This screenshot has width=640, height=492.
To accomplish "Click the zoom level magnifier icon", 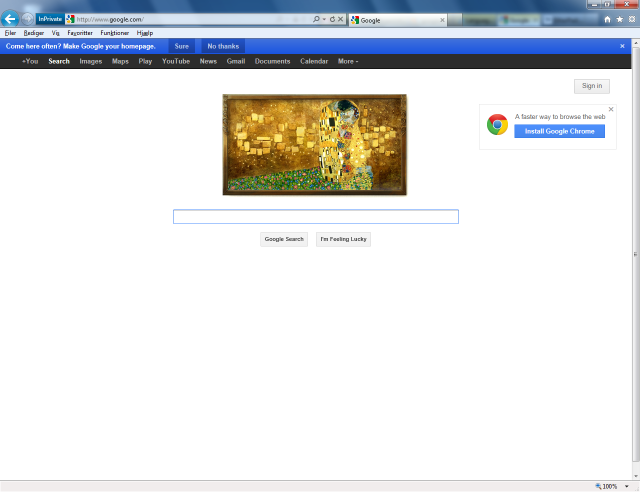I will [598, 486].
